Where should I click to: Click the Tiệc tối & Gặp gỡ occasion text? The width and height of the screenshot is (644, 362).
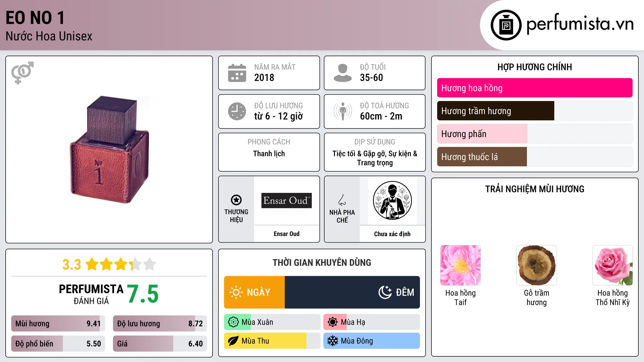point(375,158)
